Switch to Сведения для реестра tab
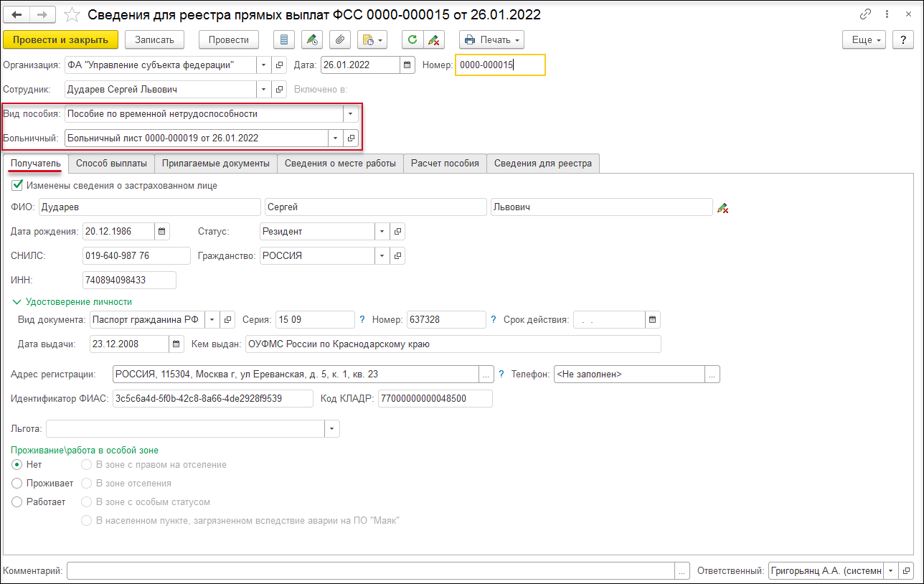 (x=543, y=164)
